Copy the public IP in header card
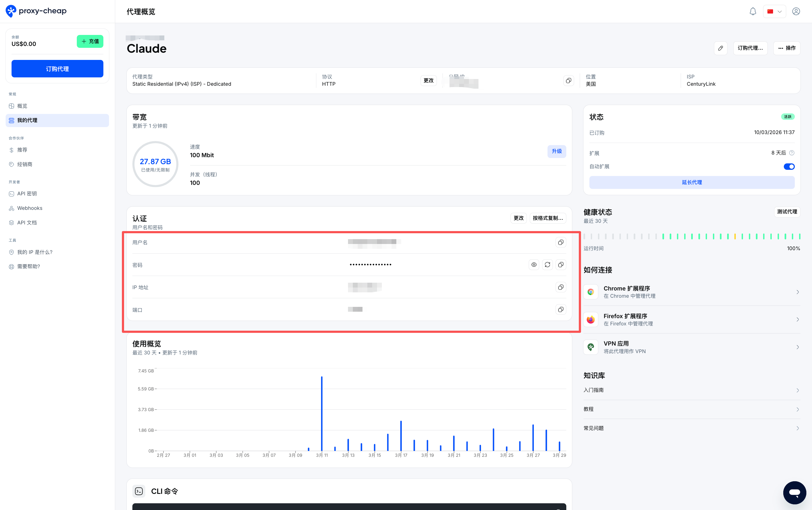The width and height of the screenshot is (812, 510). point(568,81)
